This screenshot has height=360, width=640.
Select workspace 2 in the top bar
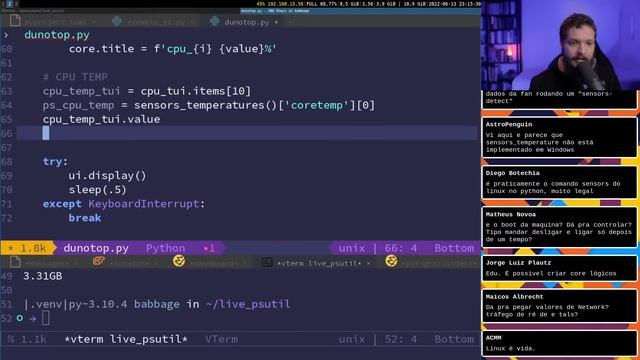point(9,4)
